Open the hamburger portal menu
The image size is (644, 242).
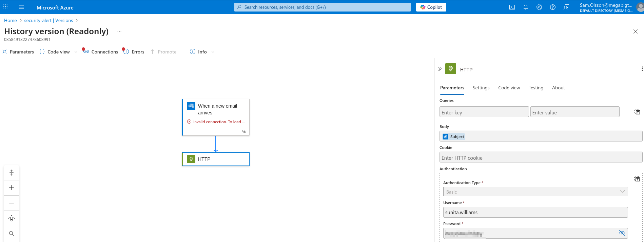22,7
